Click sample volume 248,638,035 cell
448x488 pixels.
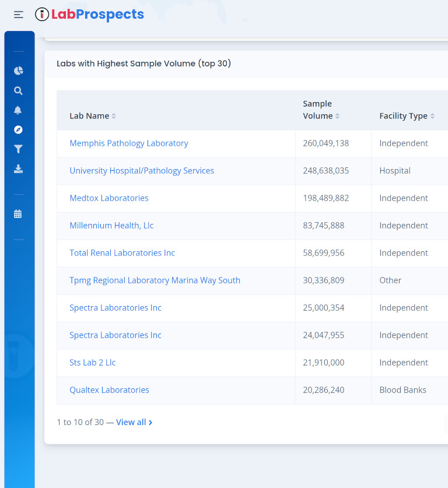[x=326, y=171]
